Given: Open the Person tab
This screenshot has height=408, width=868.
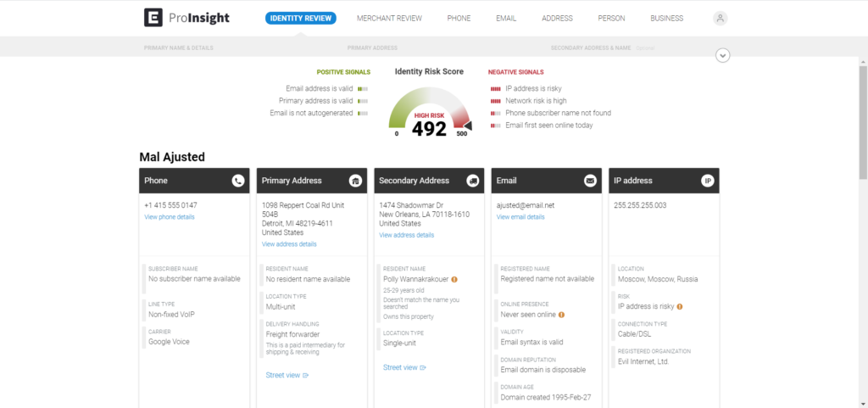Looking at the screenshot, I should point(611,19).
